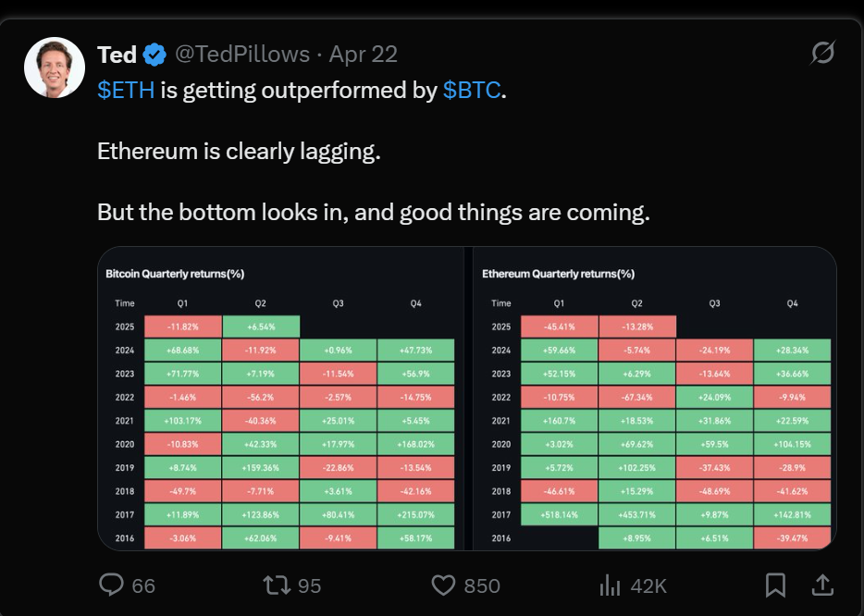Click the Grok slashed-circle icon
The width and height of the screenshot is (864, 616).
[821, 55]
